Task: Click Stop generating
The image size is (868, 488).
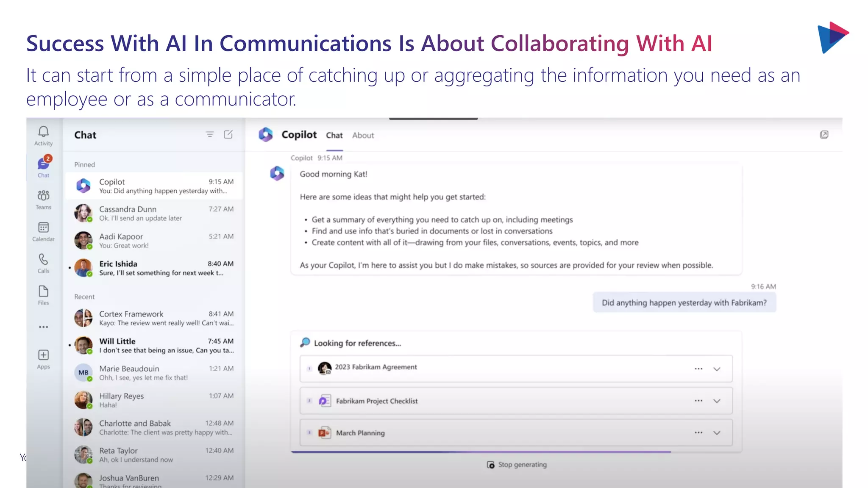Action: (517, 465)
